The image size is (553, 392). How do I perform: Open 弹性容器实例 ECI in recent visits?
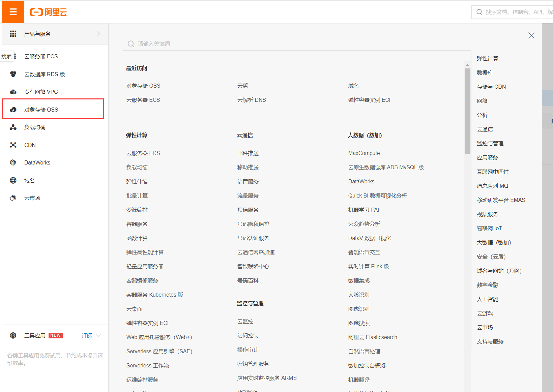(x=369, y=100)
